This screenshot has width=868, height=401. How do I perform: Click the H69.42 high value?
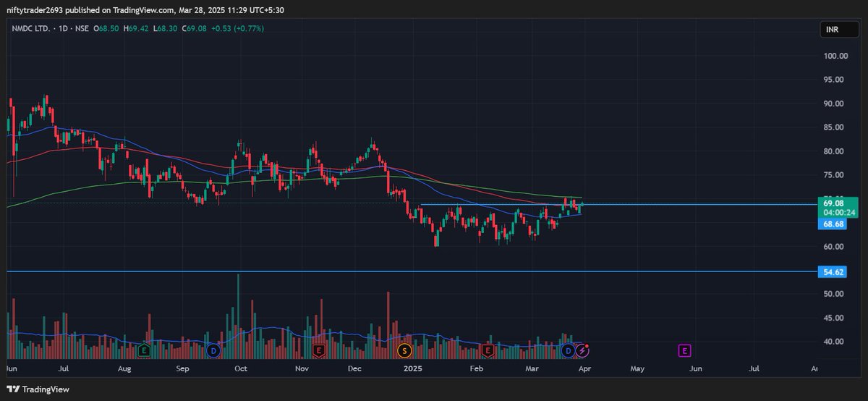[x=137, y=28]
